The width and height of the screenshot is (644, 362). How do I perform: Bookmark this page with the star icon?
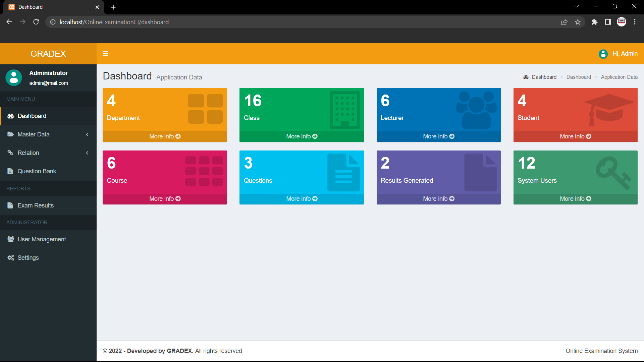[x=578, y=22]
